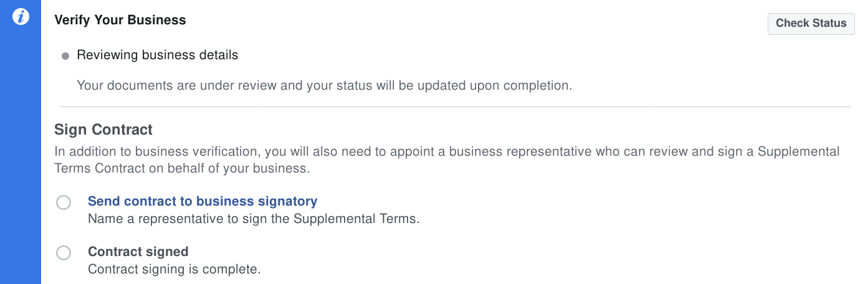Click the documents are under review message
This screenshot has width=868, height=284.
324,85
